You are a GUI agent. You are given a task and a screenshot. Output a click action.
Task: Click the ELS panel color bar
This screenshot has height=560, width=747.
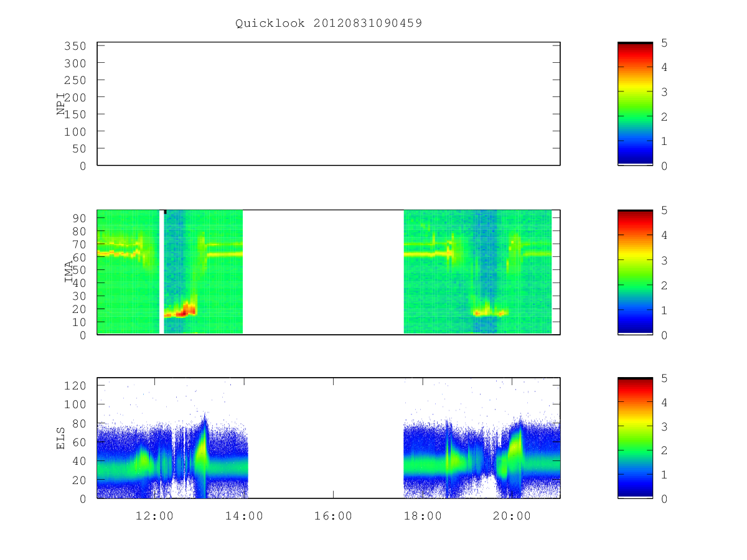pos(635,438)
